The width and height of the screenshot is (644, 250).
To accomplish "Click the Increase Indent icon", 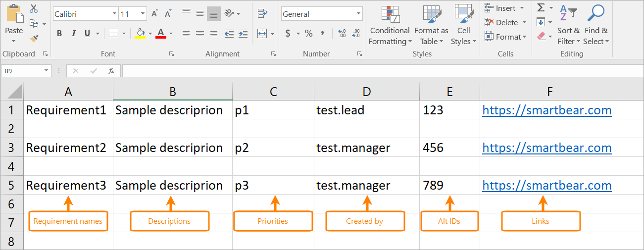I will [x=243, y=34].
